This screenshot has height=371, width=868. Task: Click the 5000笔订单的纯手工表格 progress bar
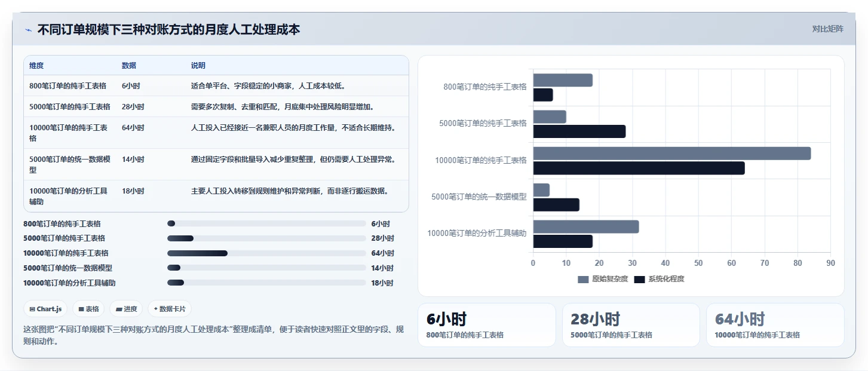(x=266, y=238)
